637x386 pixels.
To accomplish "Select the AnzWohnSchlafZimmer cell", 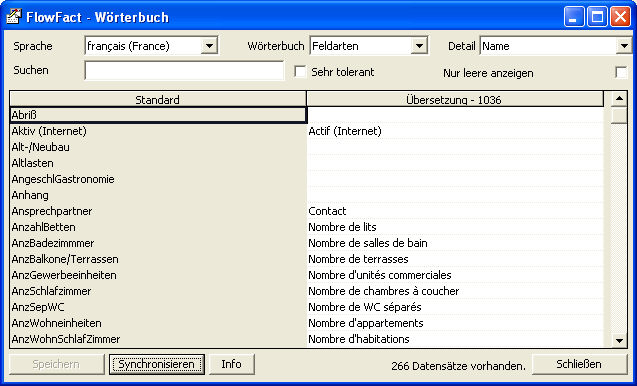I will coord(158,339).
